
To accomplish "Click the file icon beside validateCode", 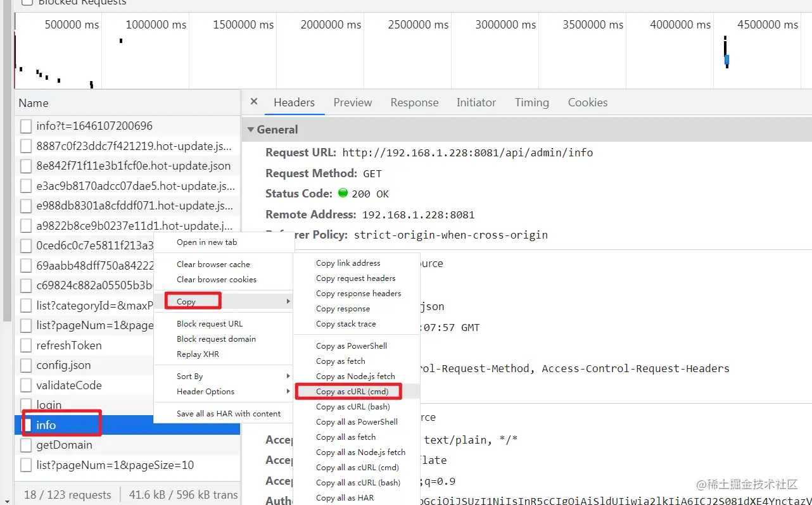I will click(25, 385).
